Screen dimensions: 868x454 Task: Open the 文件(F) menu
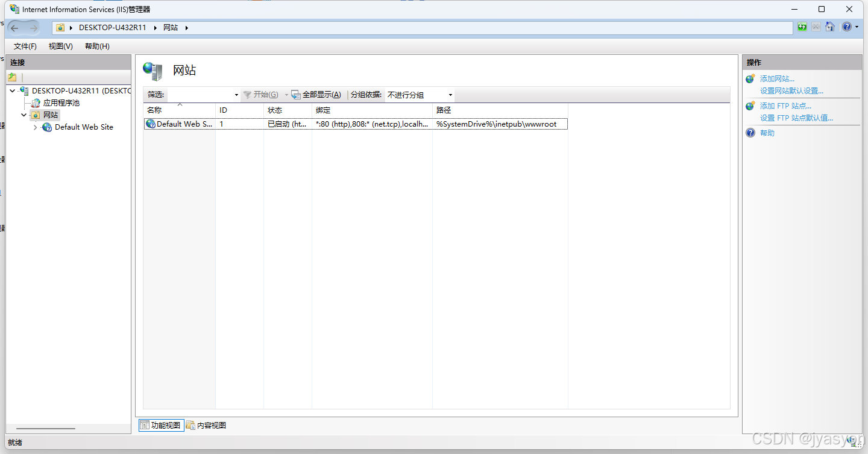click(x=25, y=46)
